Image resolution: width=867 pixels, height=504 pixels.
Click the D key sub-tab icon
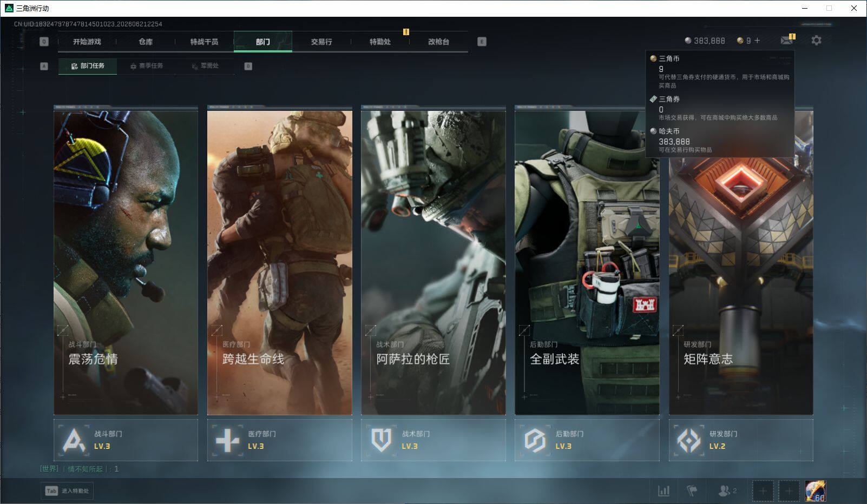tap(248, 66)
